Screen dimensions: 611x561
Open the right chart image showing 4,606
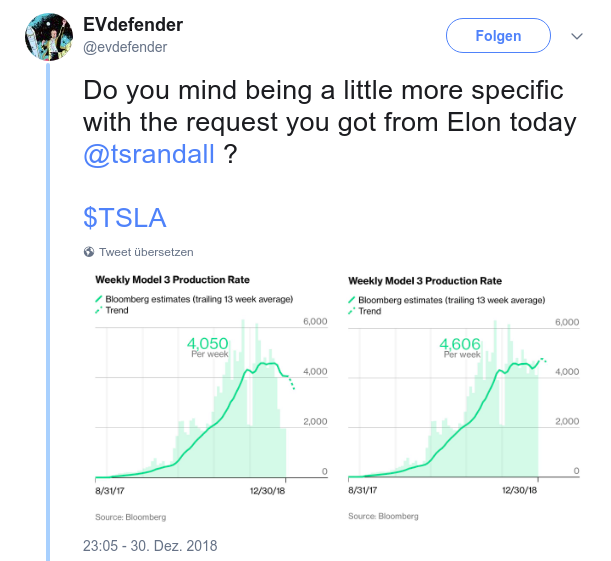(462, 400)
